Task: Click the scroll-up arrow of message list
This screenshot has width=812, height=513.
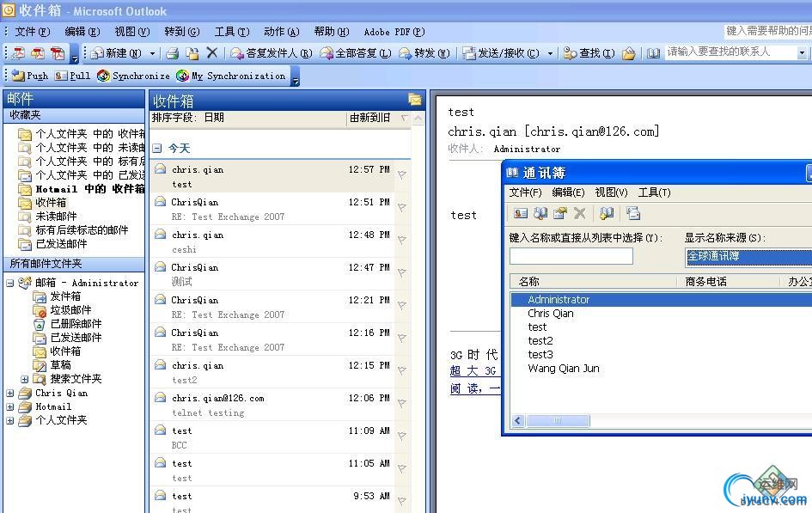Action: tap(418, 119)
